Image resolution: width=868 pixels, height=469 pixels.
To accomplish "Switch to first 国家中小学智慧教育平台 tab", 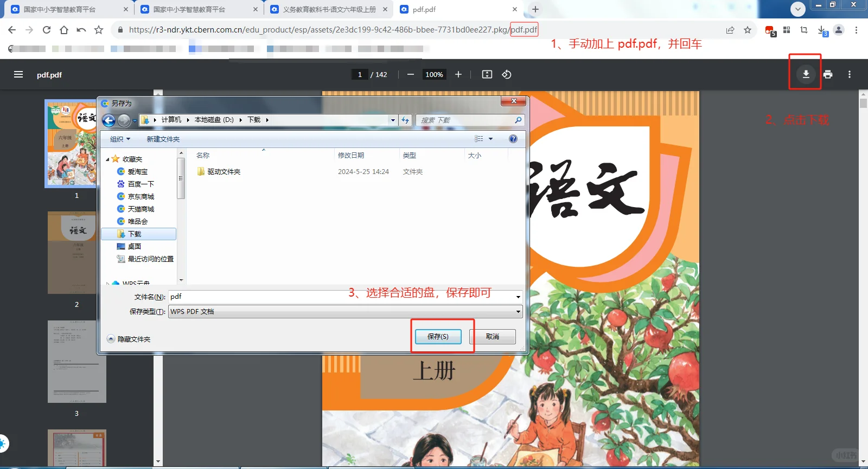I will pos(60,9).
